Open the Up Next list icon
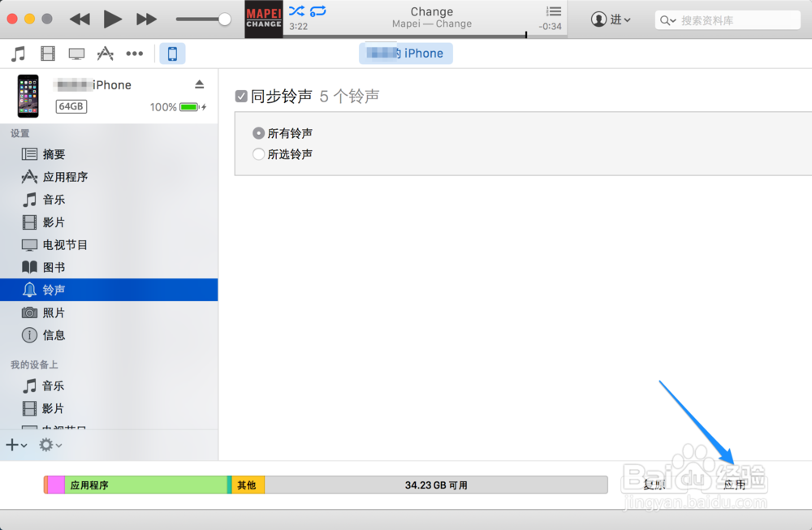The height and width of the screenshot is (530, 812). click(x=554, y=11)
